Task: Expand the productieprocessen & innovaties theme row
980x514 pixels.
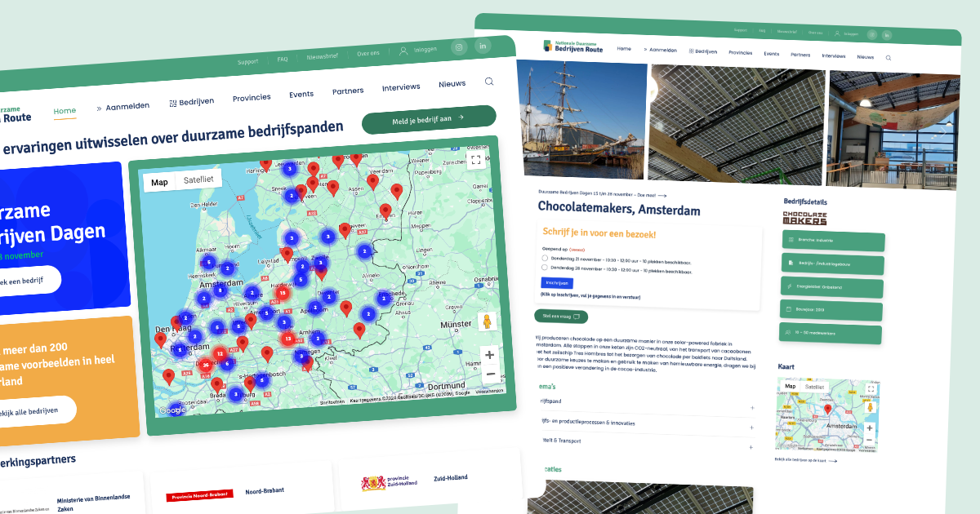Action: point(752,427)
